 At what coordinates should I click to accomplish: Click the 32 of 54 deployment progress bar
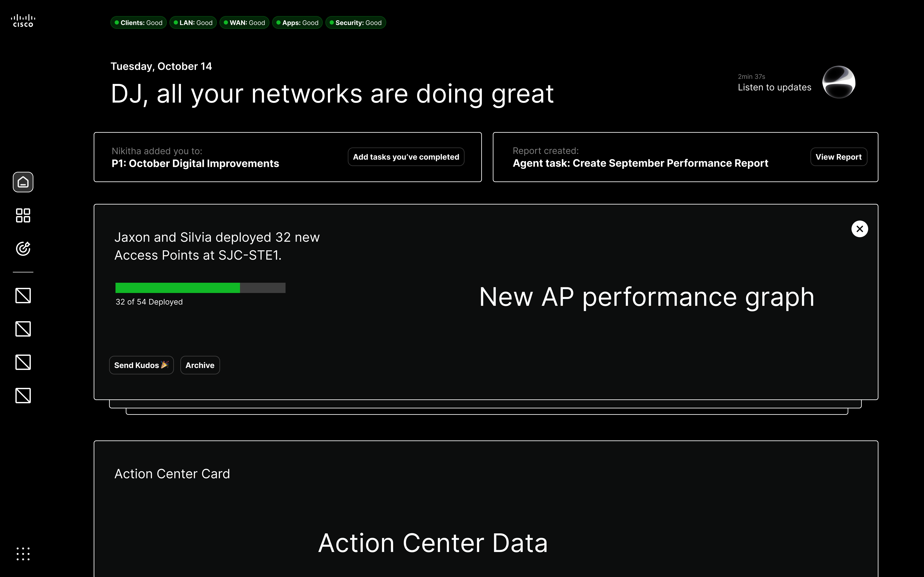(200, 288)
